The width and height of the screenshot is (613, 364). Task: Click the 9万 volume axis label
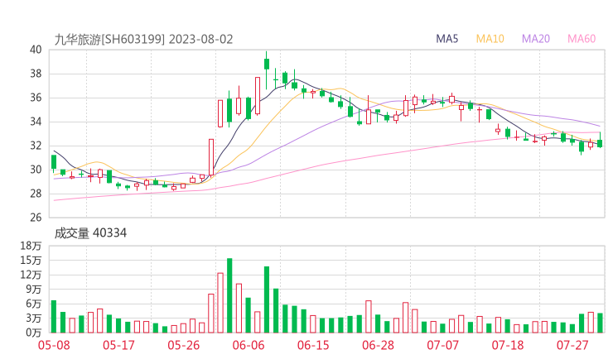(x=34, y=289)
